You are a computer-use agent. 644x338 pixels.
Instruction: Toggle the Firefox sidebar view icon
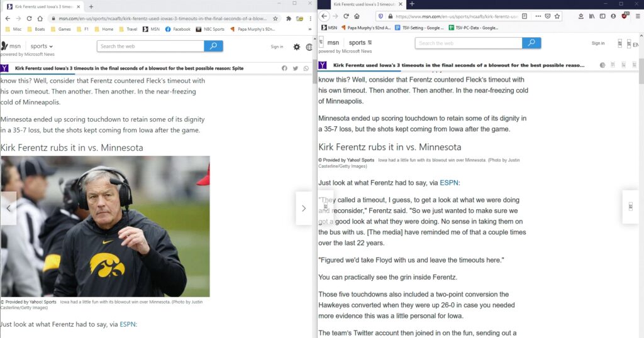(602, 16)
